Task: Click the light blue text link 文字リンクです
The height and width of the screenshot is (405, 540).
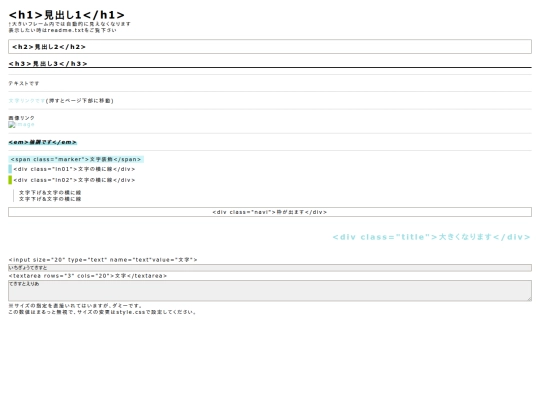Action: point(27,101)
